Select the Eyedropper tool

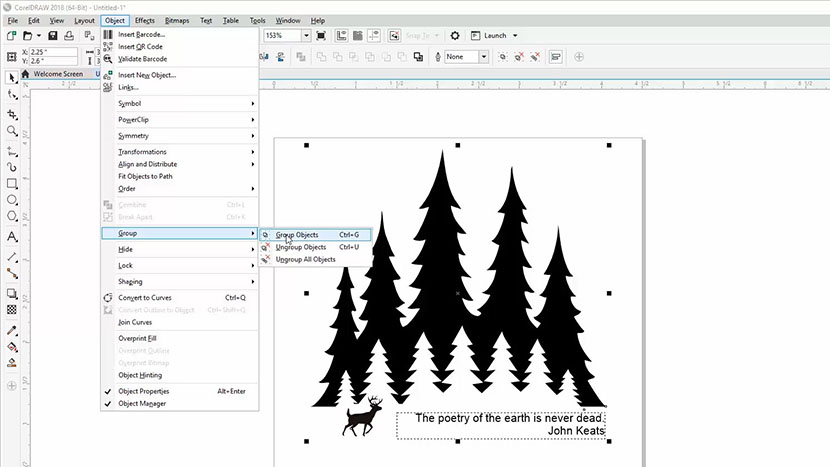tap(12, 331)
